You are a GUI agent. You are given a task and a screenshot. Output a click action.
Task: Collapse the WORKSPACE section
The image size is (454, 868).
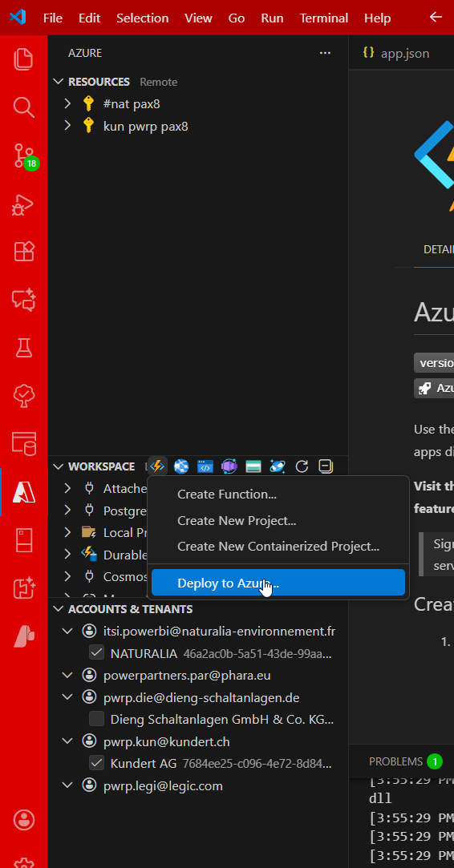[x=59, y=466]
